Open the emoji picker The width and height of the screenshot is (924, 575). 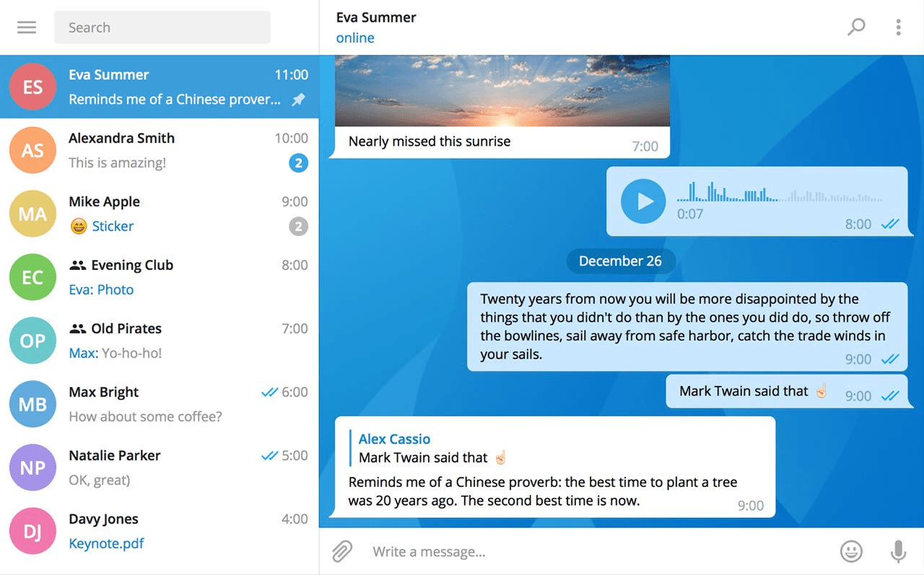[x=853, y=551]
